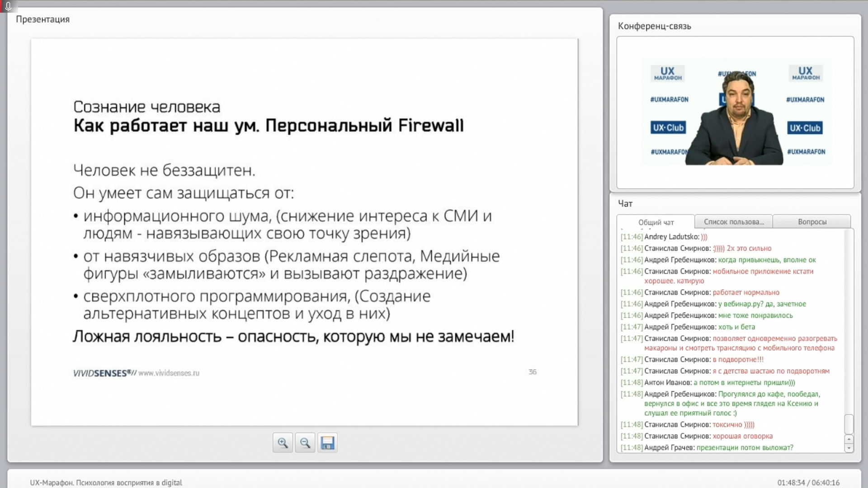Click the www.vividsenses.ru link on slide
The width and height of the screenshot is (868, 488).
[x=169, y=373]
